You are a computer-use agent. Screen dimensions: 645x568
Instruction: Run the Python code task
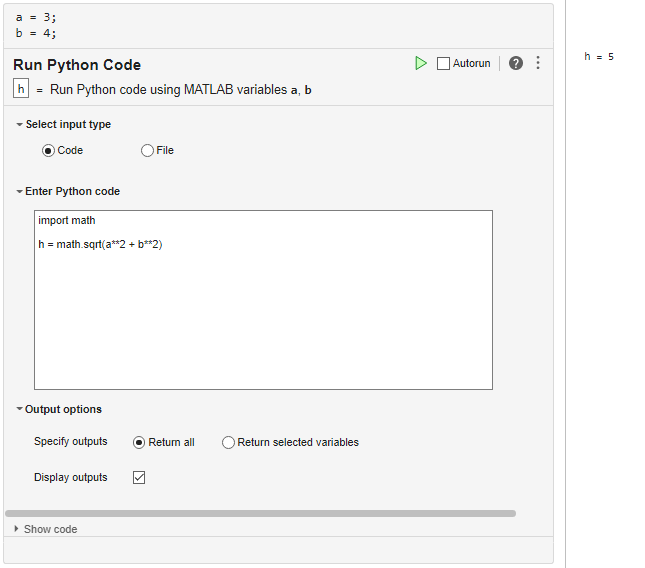(x=421, y=63)
